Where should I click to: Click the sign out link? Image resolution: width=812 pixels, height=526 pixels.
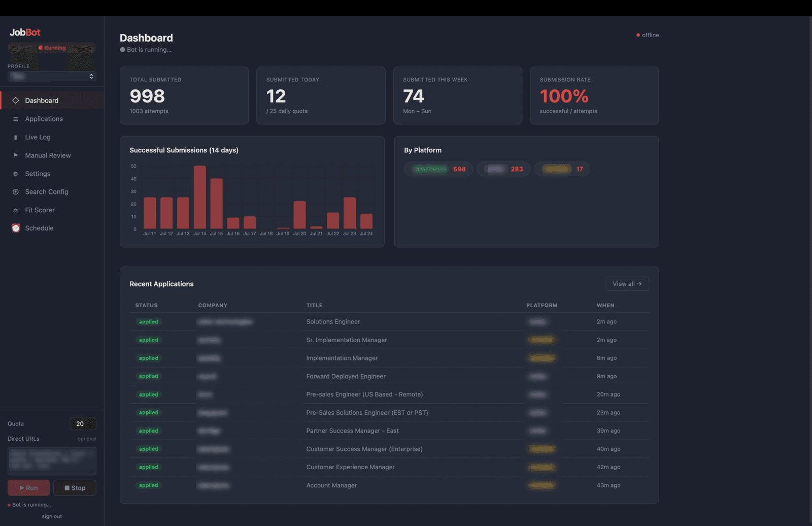point(52,516)
